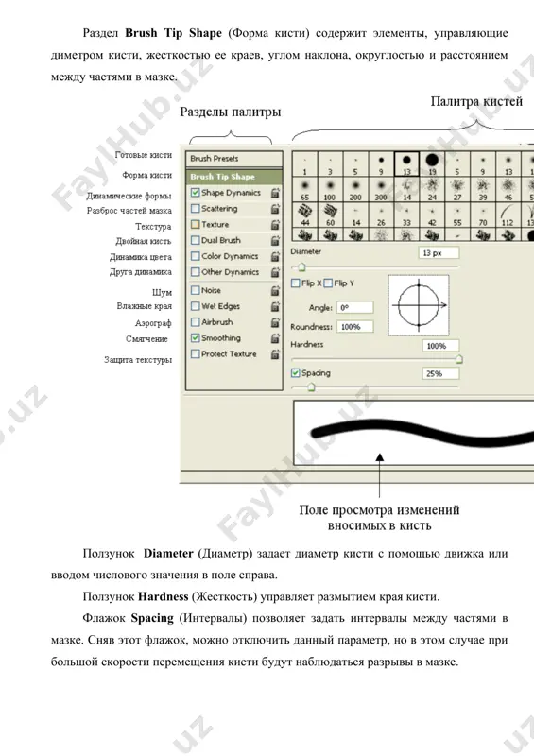Image resolution: width=534 pixels, height=756 pixels.
Task: Select the star 70 brush
Action: coord(483,215)
